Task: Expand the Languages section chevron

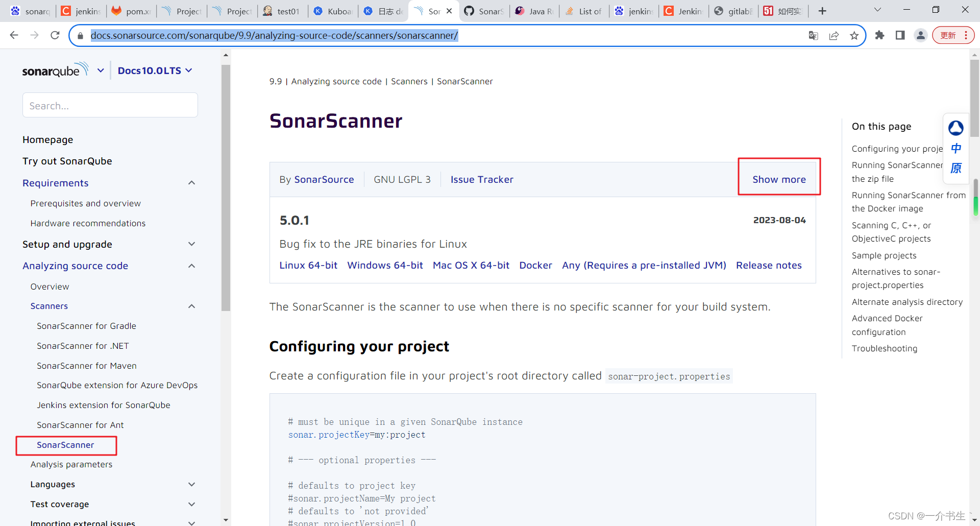Action: pyautogui.click(x=192, y=484)
